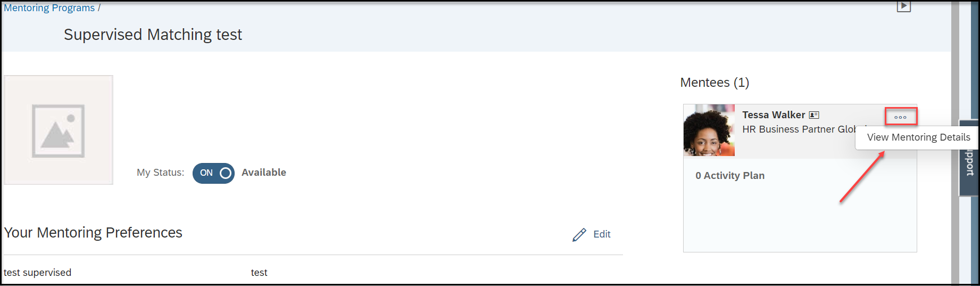Open Tessa Walker's business card icon
Image resolution: width=980 pixels, height=286 pixels.
(814, 115)
